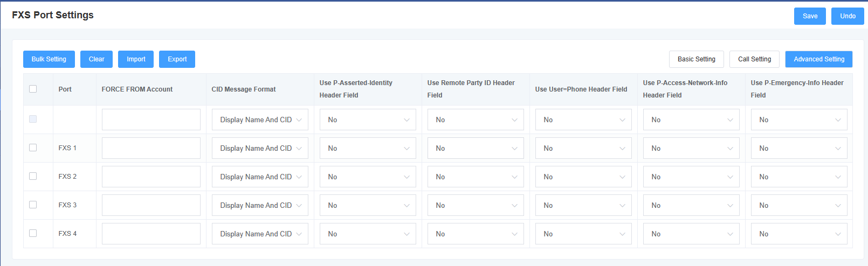The width and height of the screenshot is (868, 266).
Task: Click the Undo button
Action: (x=848, y=16)
